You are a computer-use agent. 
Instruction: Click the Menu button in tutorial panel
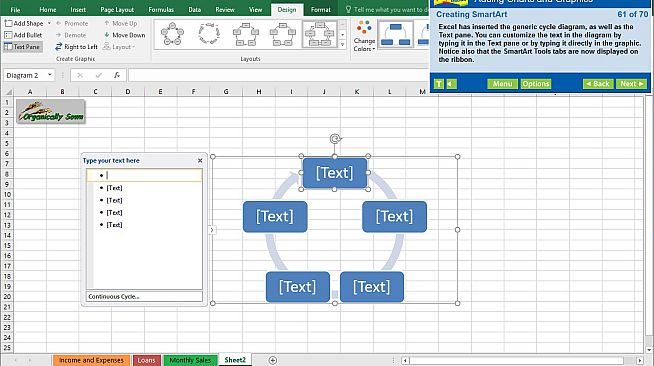click(502, 84)
